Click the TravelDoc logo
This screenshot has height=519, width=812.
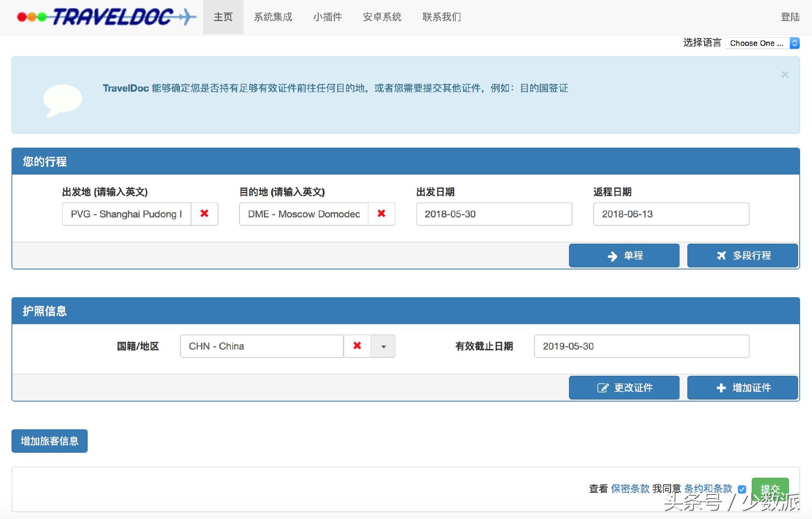pos(106,17)
